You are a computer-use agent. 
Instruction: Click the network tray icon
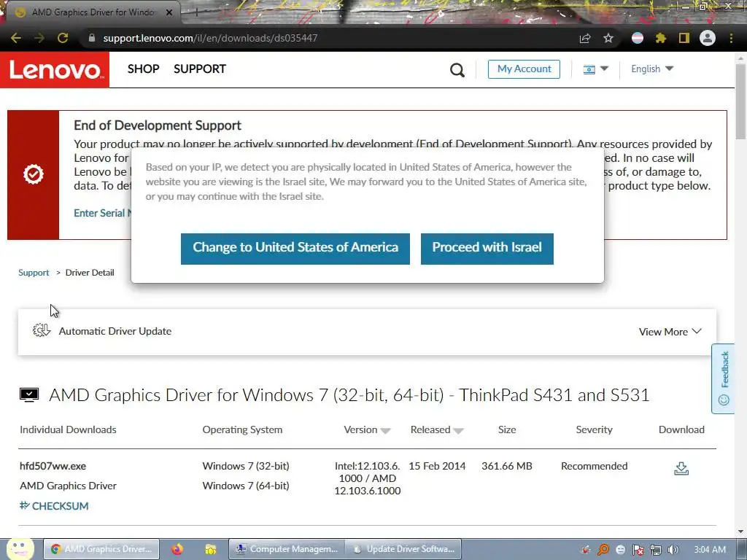point(656,550)
